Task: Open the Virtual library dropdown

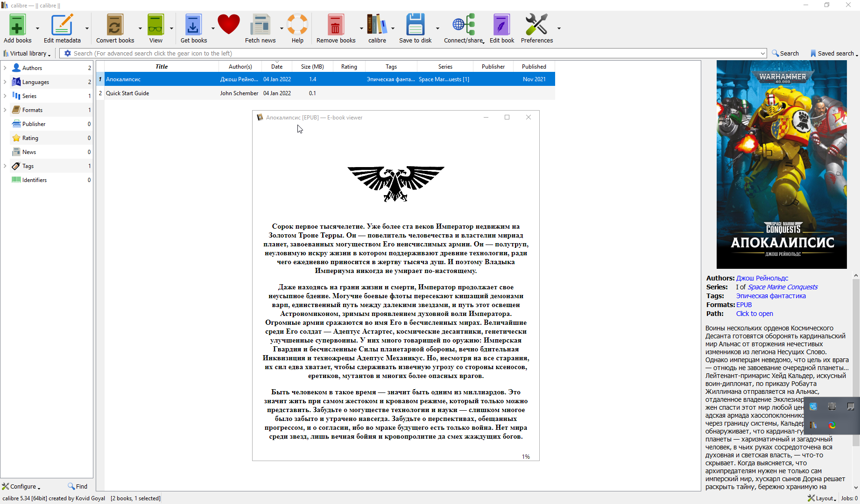Action: (27, 54)
